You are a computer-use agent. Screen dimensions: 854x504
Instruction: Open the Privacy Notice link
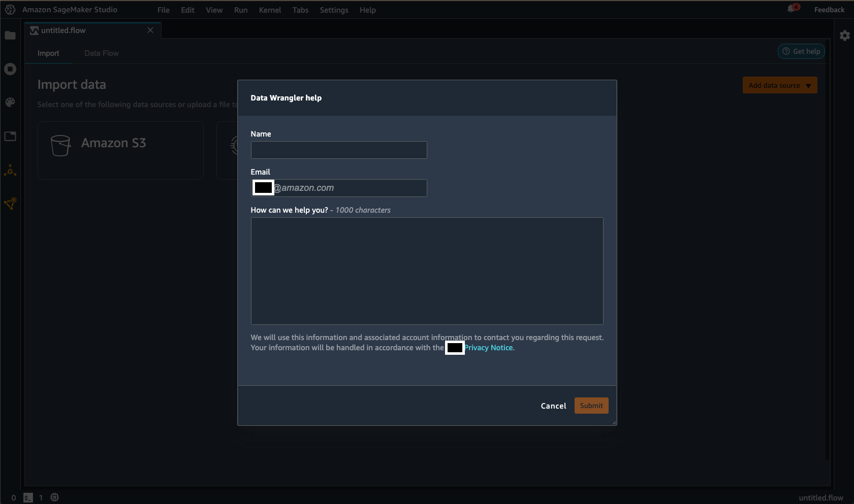[x=488, y=348]
